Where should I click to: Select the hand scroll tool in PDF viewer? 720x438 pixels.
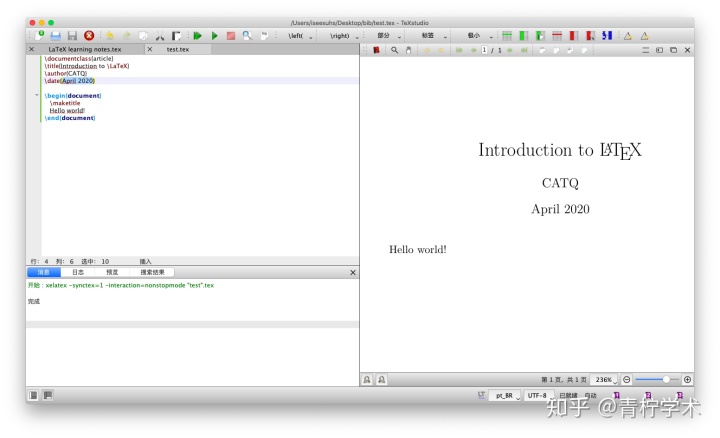[408, 50]
